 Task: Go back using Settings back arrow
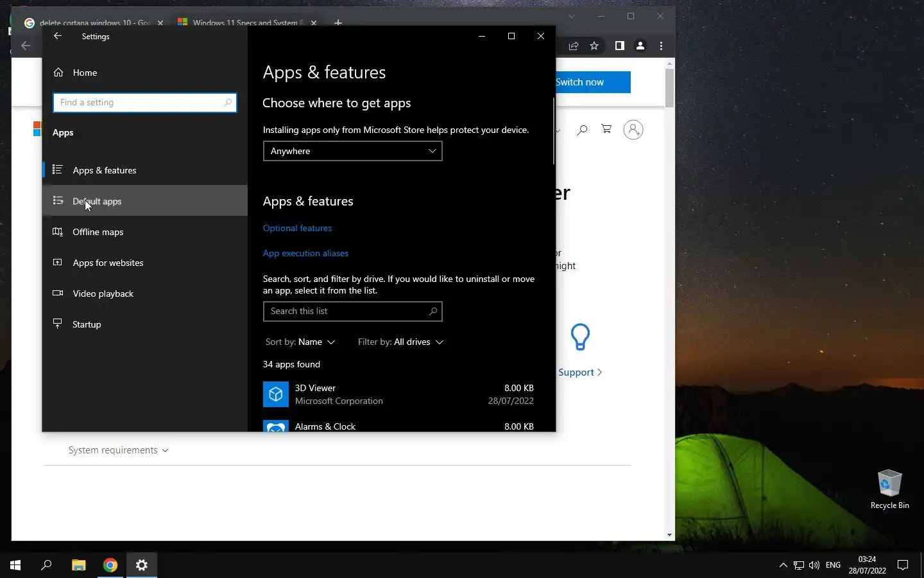[58, 36]
